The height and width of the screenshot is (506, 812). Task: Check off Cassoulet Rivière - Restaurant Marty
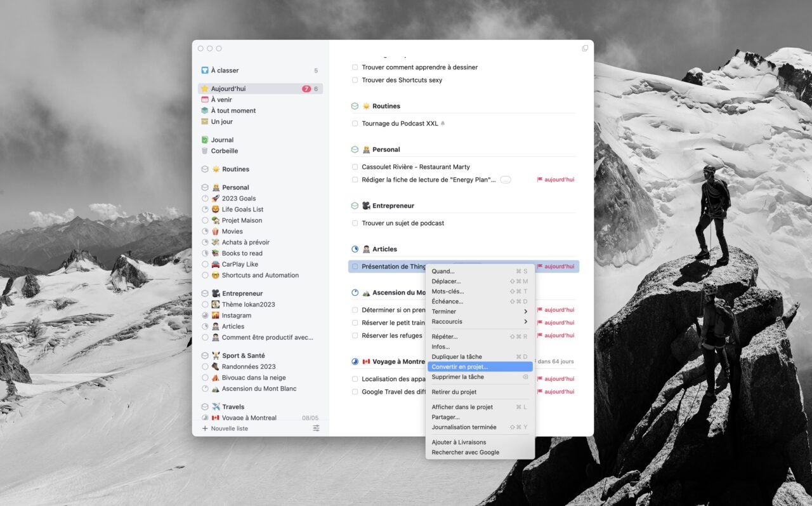click(x=355, y=167)
